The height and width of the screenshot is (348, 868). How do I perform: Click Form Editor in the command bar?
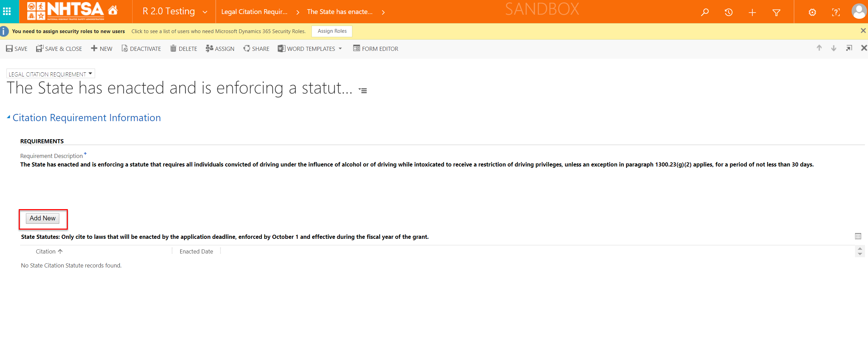tap(376, 49)
